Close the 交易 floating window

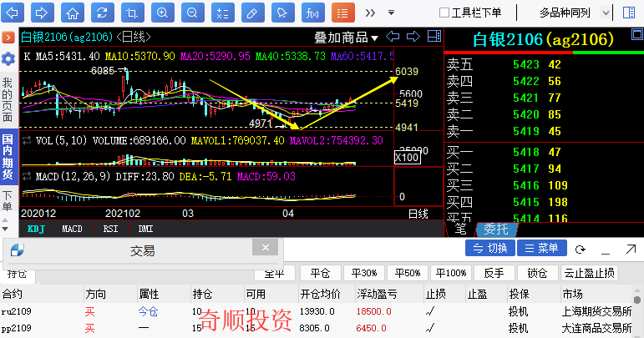266,247
